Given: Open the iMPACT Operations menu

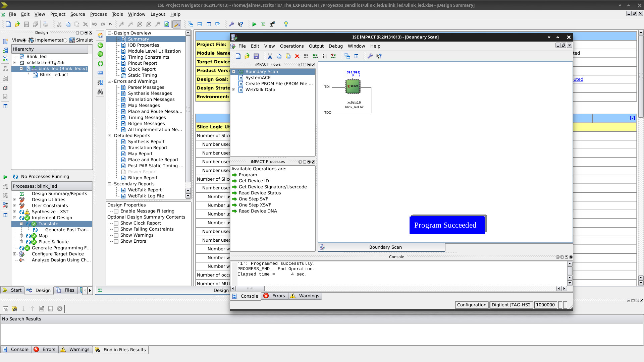Looking at the screenshot, I should tap(291, 46).
